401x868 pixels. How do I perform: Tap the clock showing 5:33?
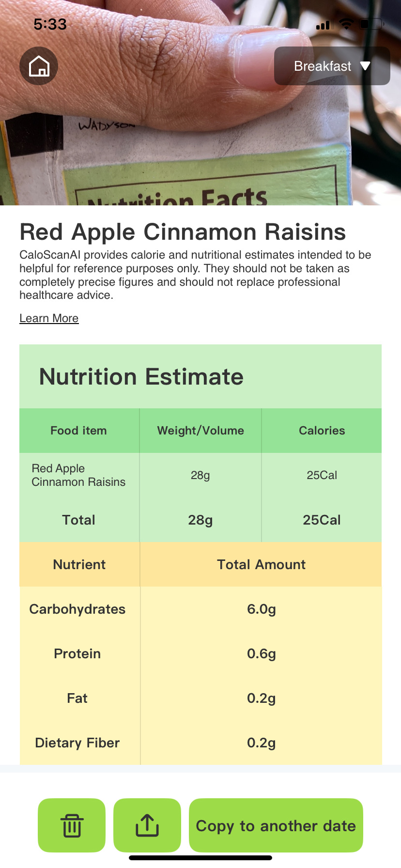pos(50,24)
